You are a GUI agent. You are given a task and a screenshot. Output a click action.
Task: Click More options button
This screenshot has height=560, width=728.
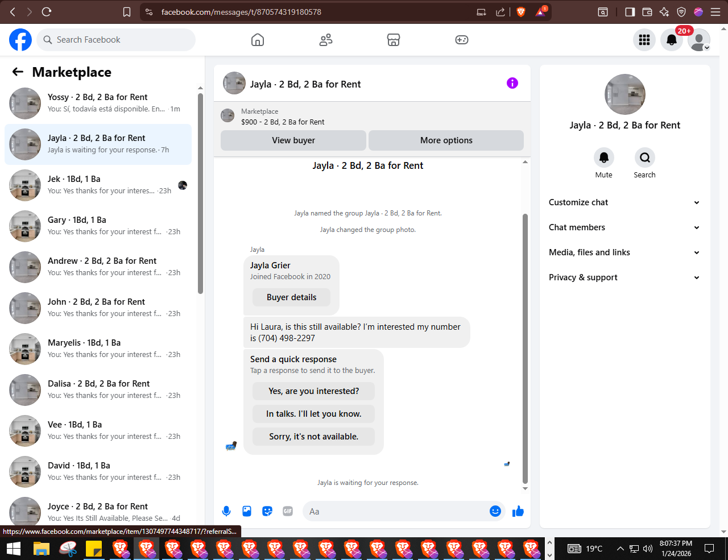pos(446,140)
